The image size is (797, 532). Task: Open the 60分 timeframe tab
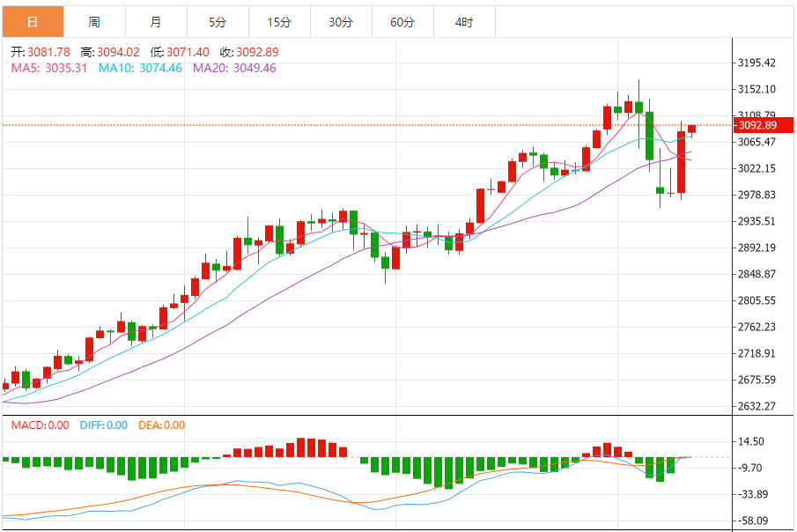(402, 22)
